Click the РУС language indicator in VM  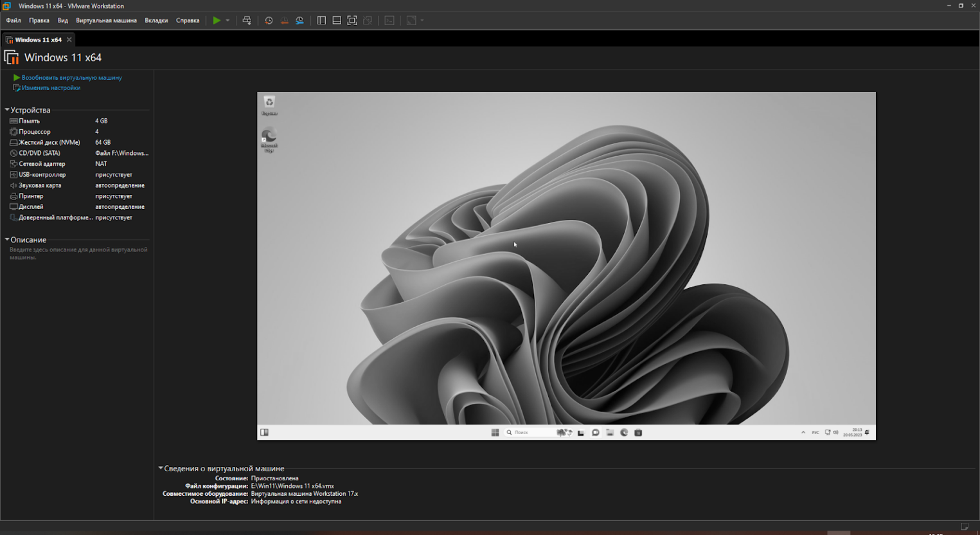click(x=815, y=433)
